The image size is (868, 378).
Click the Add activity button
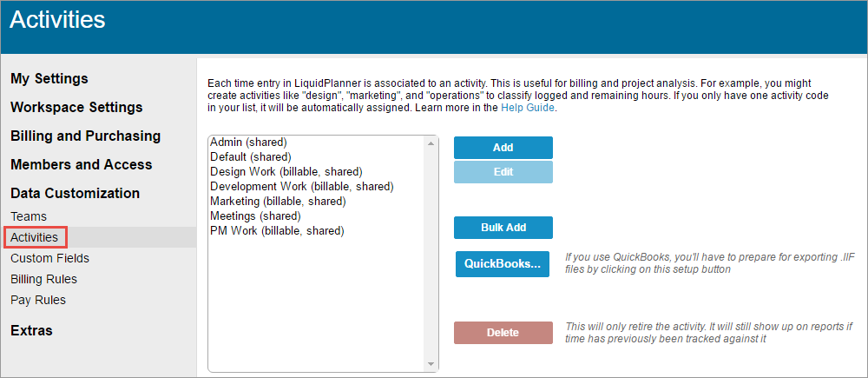[503, 148]
